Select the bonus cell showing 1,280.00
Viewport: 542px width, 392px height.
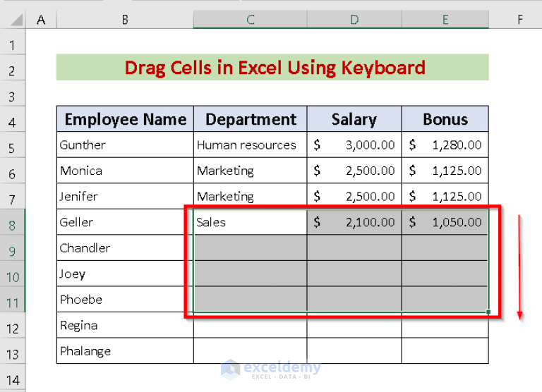(x=445, y=145)
